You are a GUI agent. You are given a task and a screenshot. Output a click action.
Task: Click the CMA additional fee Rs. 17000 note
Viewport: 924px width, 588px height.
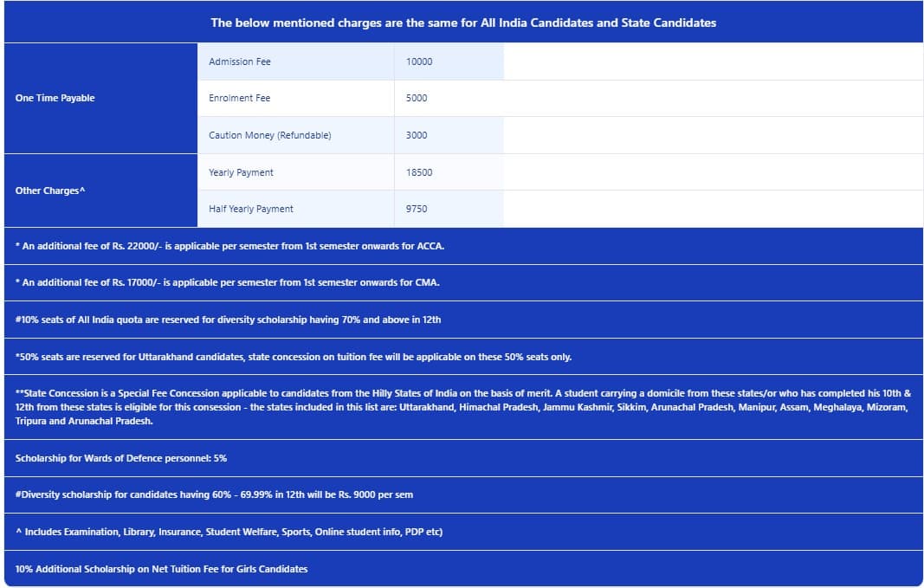pos(228,282)
